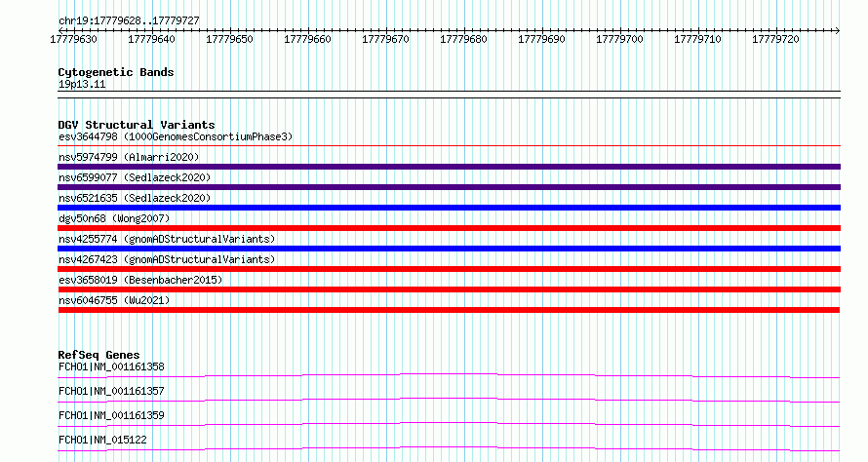Select the red bar under dgv50n68
868x462 pixels.
tap(449, 228)
